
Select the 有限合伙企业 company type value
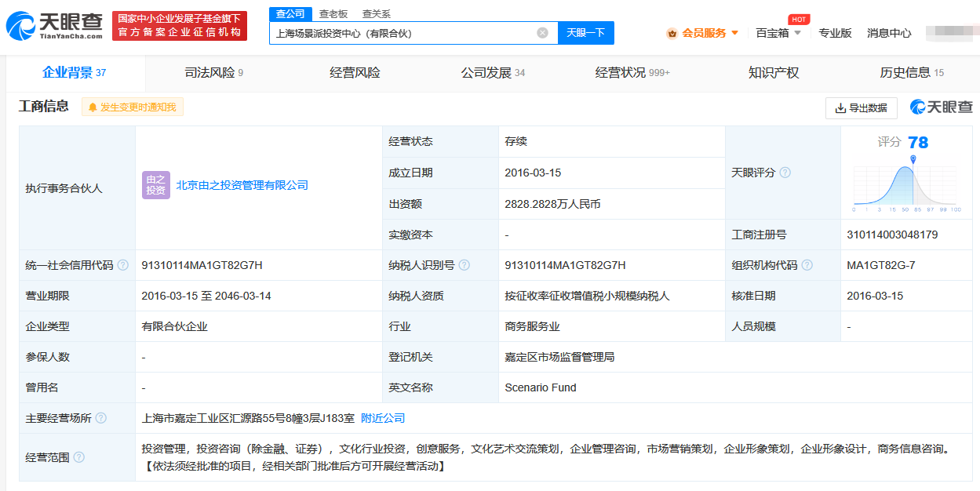click(x=175, y=326)
